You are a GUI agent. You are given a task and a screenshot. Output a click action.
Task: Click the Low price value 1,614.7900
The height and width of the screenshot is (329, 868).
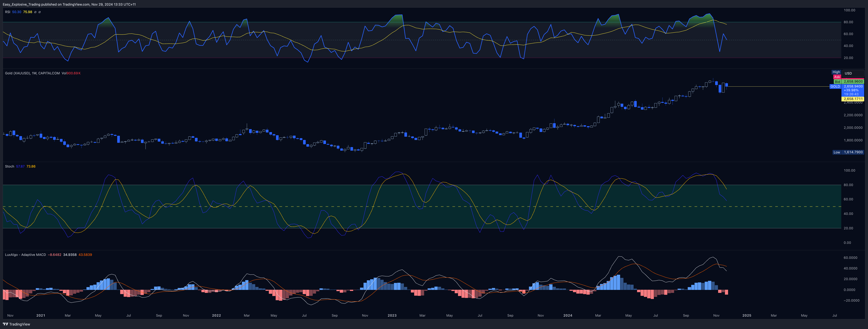pyautogui.click(x=853, y=152)
